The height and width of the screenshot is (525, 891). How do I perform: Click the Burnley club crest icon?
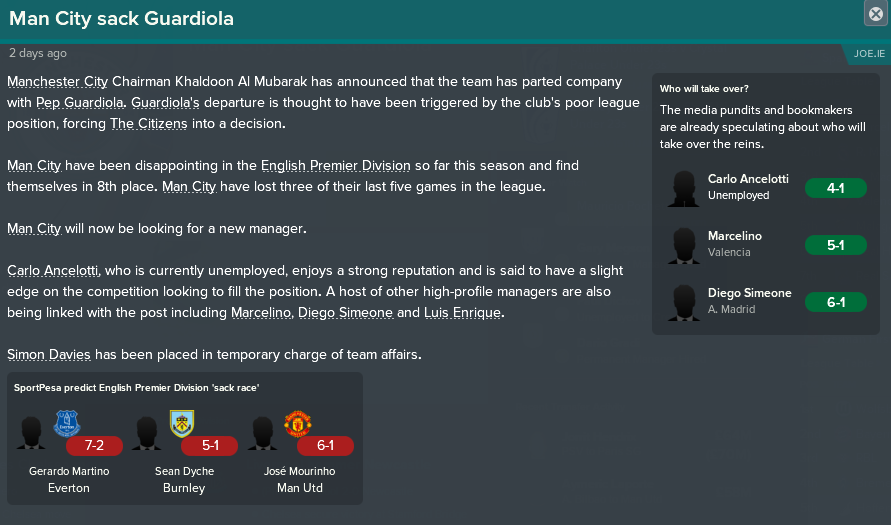[182, 423]
